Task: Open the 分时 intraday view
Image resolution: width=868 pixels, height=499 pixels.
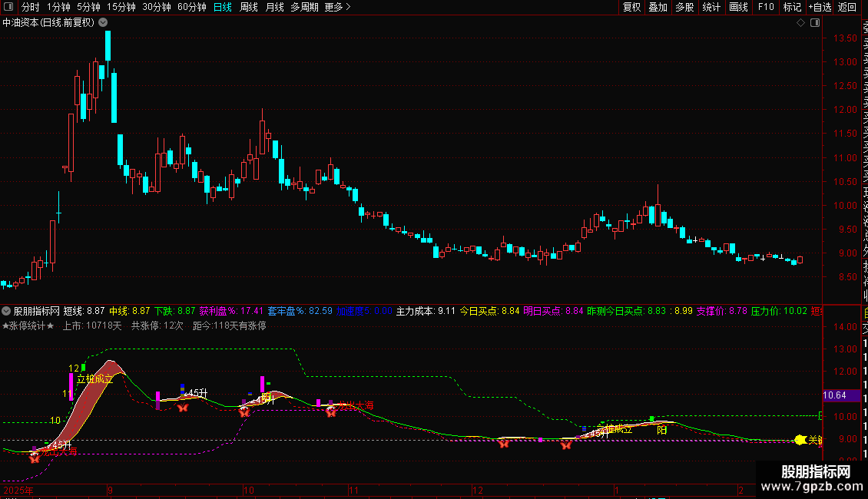Action: point(31,7)
